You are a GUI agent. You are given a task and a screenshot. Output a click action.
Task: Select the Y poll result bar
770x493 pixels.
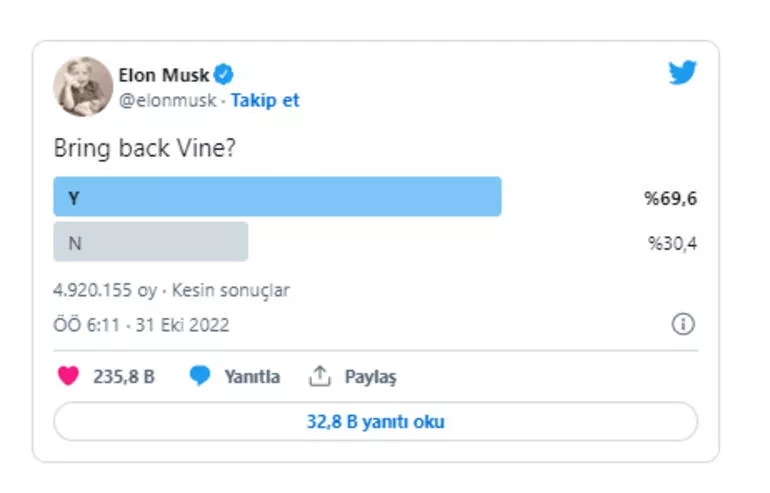277,196
